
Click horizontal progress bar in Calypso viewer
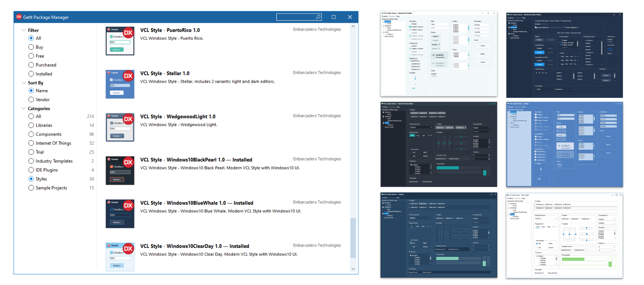pyautogui.click(x=459, y=258)
